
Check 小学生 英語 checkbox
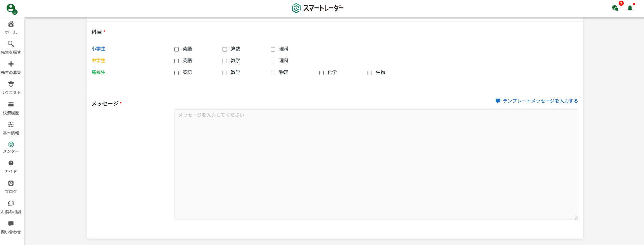pyautogui.click(x=176, y=49)
